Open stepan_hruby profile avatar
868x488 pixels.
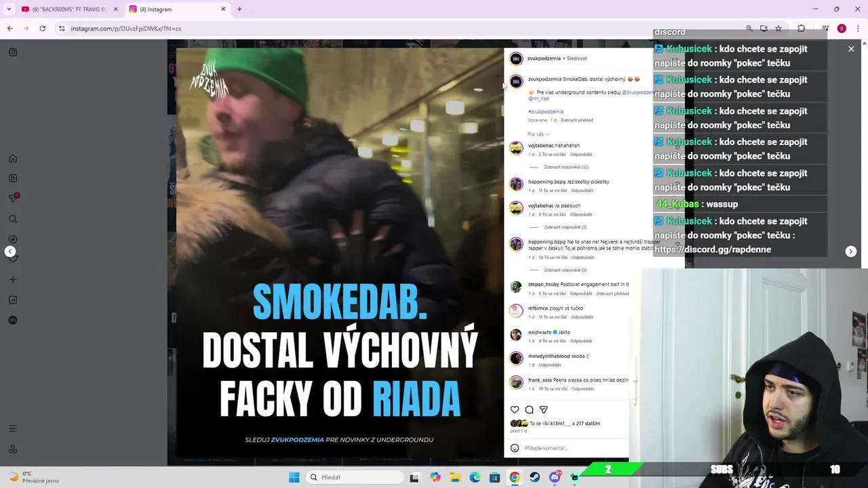pos(516,287)
